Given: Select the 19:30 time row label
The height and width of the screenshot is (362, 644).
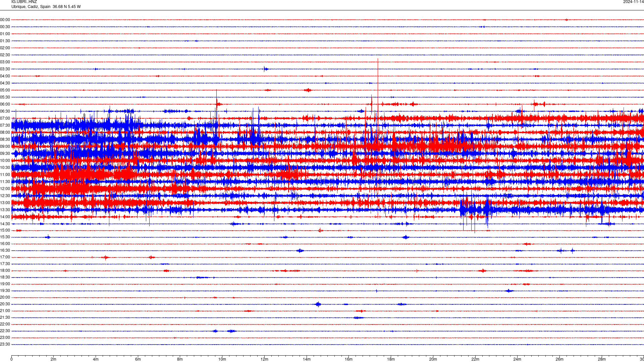Looking at the screenshot, I should (x=5, y=291).
